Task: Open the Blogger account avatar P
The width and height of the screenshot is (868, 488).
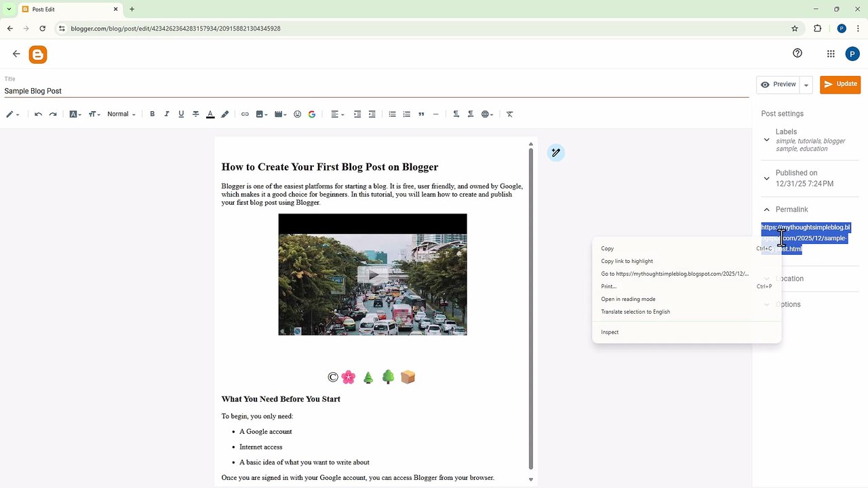Action: [852, 54]
